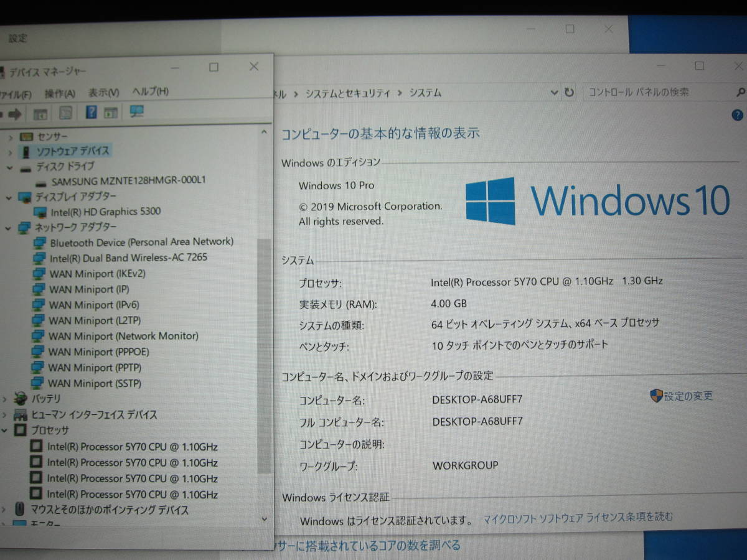This screenshot has height=560, width=747.
Task: Select WAN Miniport (PPTP) row text
Action: pyautogui.click(x=95, y=368)
